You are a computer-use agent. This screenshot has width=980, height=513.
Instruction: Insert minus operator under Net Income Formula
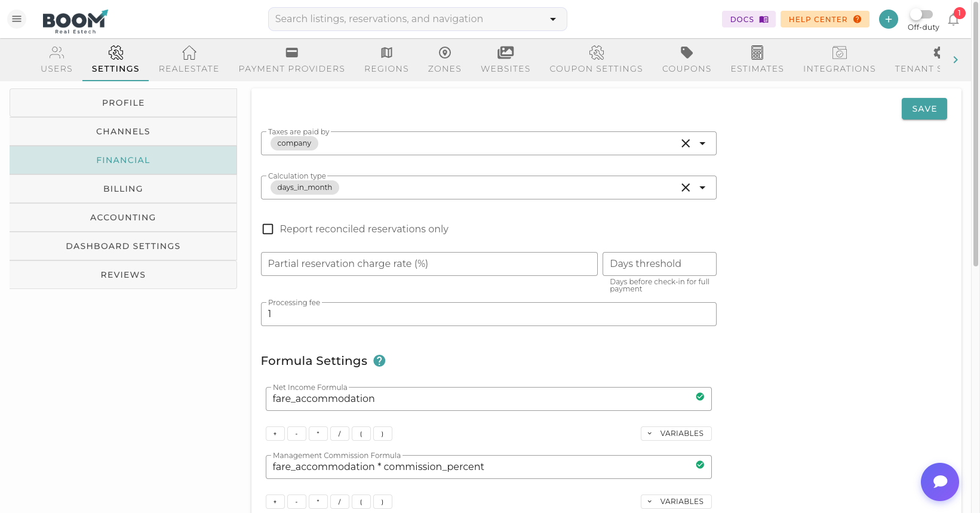(297, 434)
